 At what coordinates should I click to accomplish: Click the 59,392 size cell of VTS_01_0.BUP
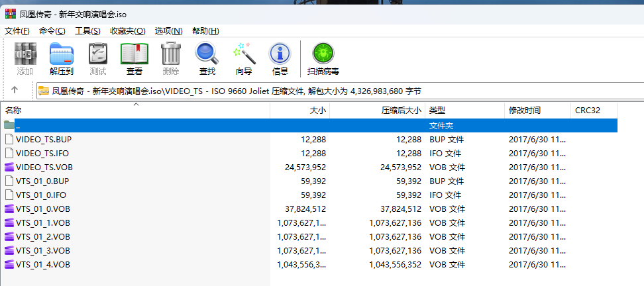click(x=313, y=181)
